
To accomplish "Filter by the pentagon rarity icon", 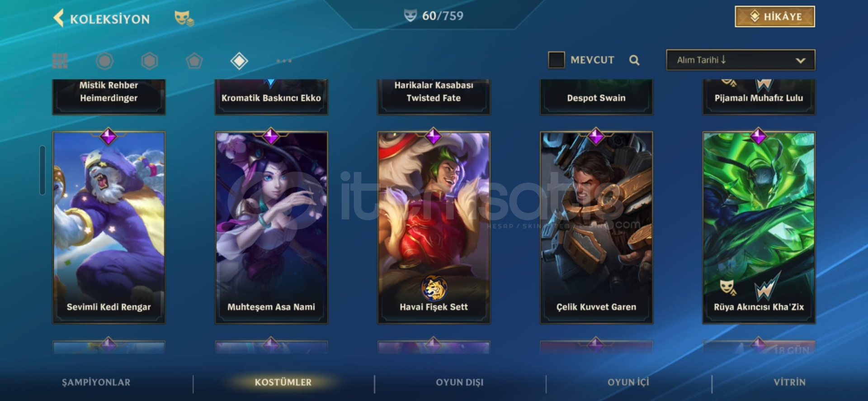I will (194, 61).
